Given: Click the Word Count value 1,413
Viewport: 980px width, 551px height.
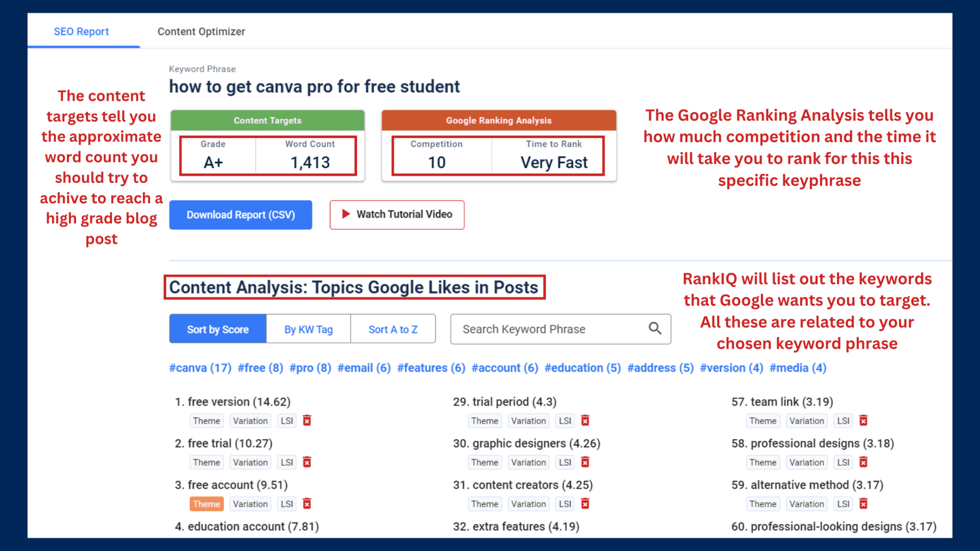Looking at the screenshot, I should tap(310, 163).
